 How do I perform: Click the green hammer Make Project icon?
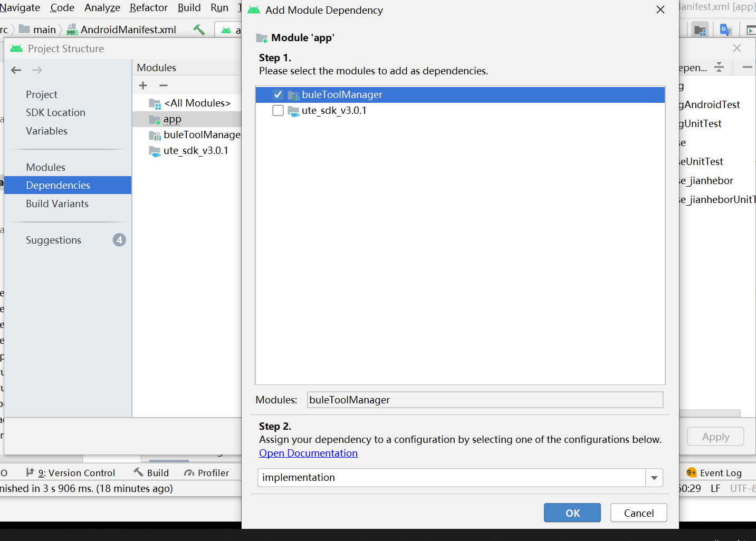point(199,30)
